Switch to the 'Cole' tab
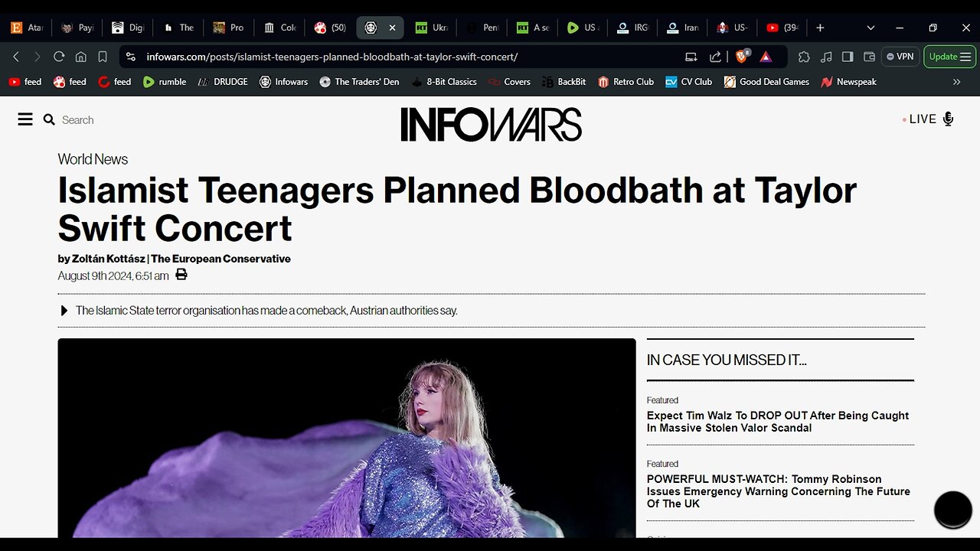 (x=279, y=28)
